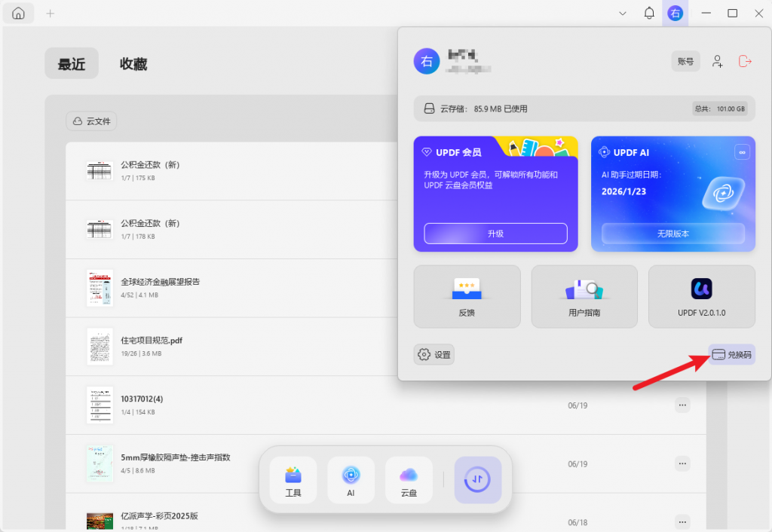Image resolution: width=772 pixels, height=532 pixels.
Task: Click the infinity icon on UPDF AI card
Action: click(742, 152)
